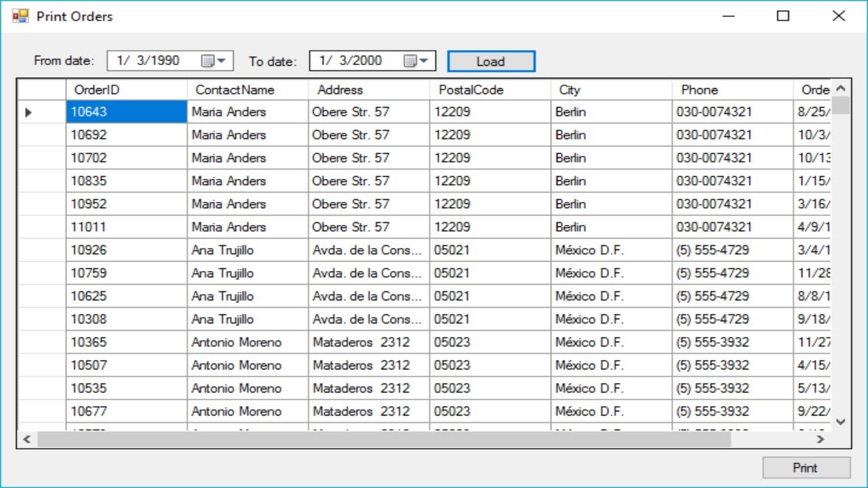868x488 pixels.
Task: Click the Print button
Action: click(x=806, y=468)
